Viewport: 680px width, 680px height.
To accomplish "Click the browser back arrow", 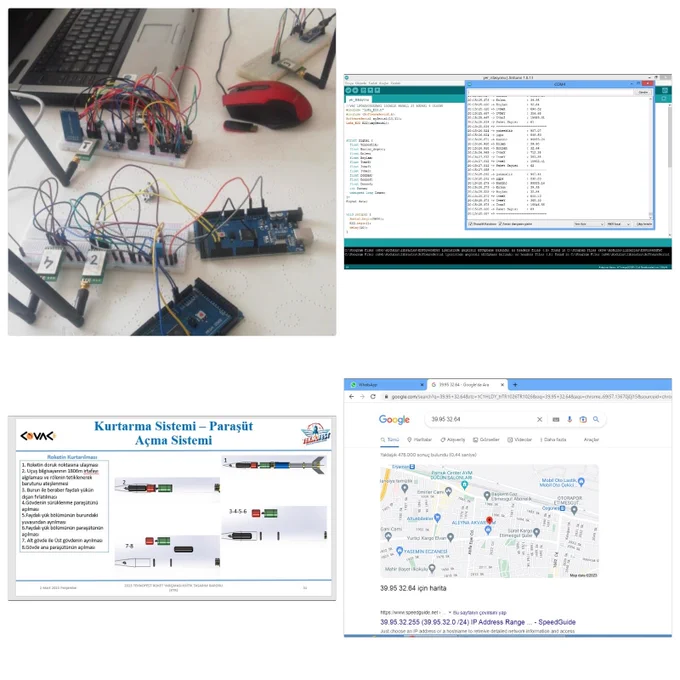I will [x=351, y=396].
